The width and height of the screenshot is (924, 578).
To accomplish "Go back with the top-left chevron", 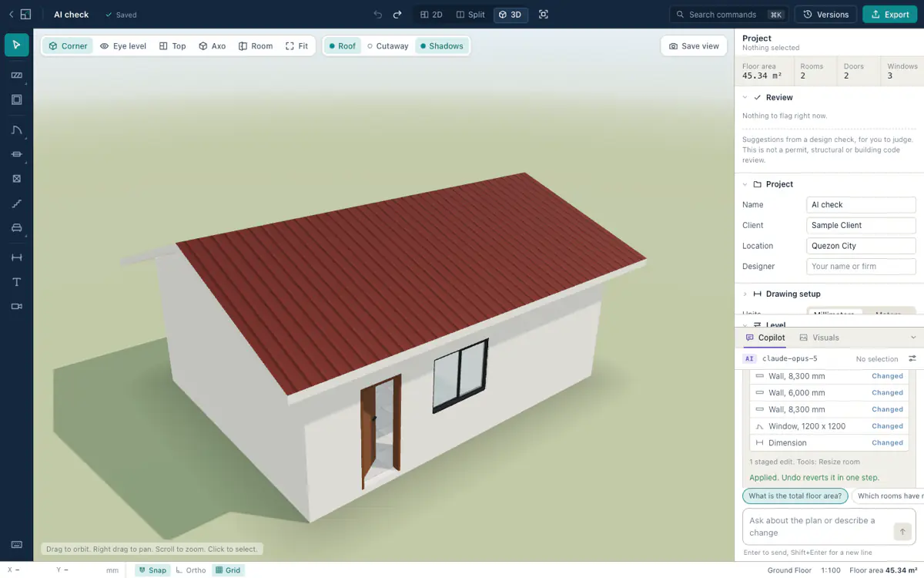I will tap(11, 14).
